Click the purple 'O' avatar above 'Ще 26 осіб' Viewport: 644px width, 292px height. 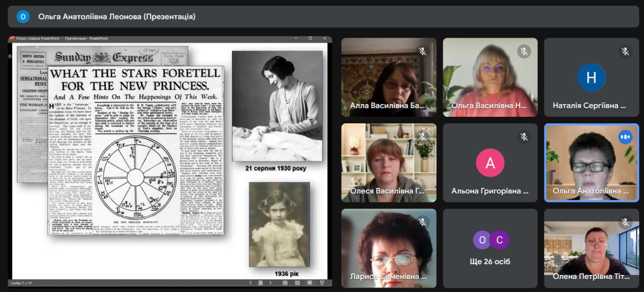[482, 240]
